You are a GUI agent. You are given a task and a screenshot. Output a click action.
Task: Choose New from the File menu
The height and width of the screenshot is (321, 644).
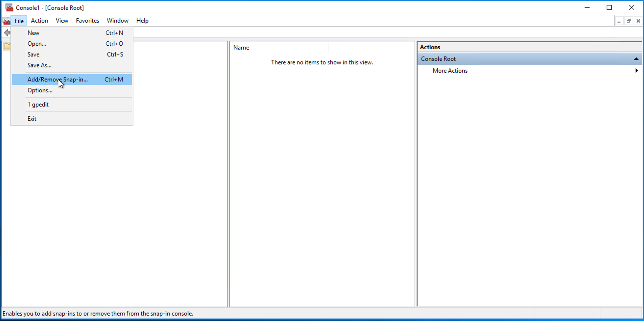pos(72,33)
